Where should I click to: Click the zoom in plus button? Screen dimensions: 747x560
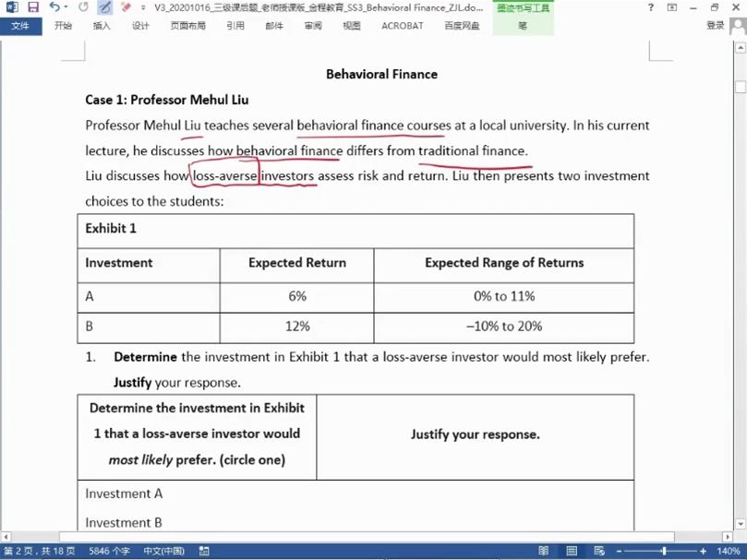point(703,551)
